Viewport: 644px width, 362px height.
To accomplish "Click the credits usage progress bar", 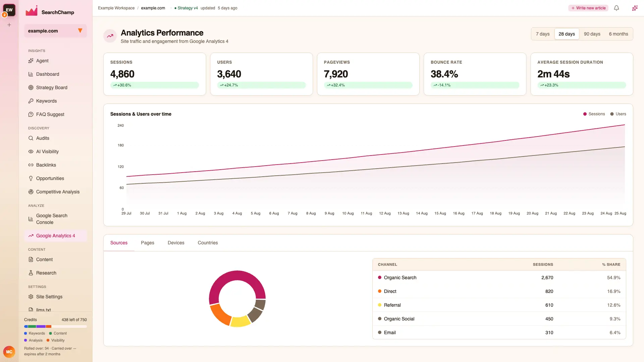I will pos(55,326).
